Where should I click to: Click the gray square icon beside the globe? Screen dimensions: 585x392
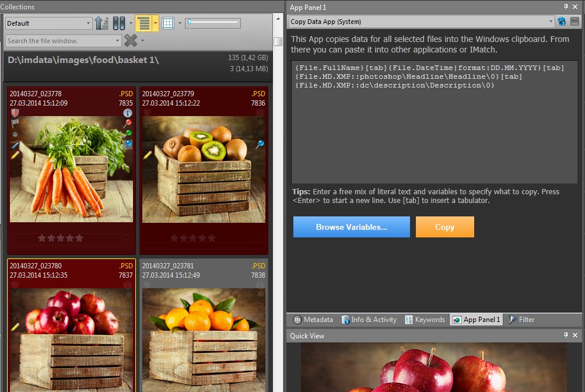click(x=575, y=21)
